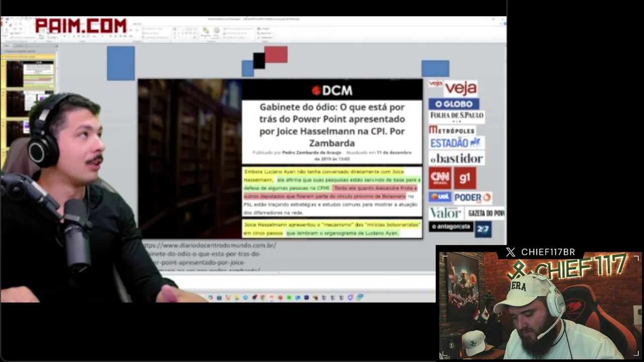Image resolution: width=644 pixels, height=362 pixels.
Task: Select the Folha de S.Paulo logo
Action: [456, 117]
